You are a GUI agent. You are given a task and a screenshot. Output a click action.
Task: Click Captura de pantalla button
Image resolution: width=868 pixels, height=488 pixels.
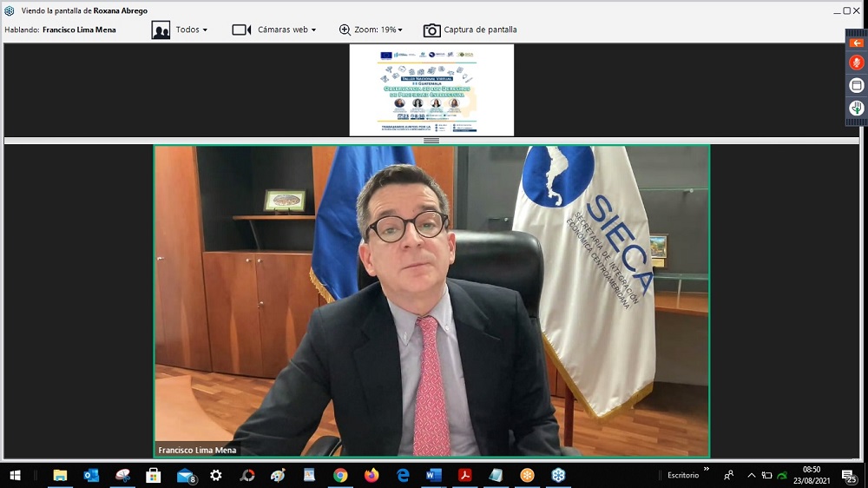[x=480, y=30]
